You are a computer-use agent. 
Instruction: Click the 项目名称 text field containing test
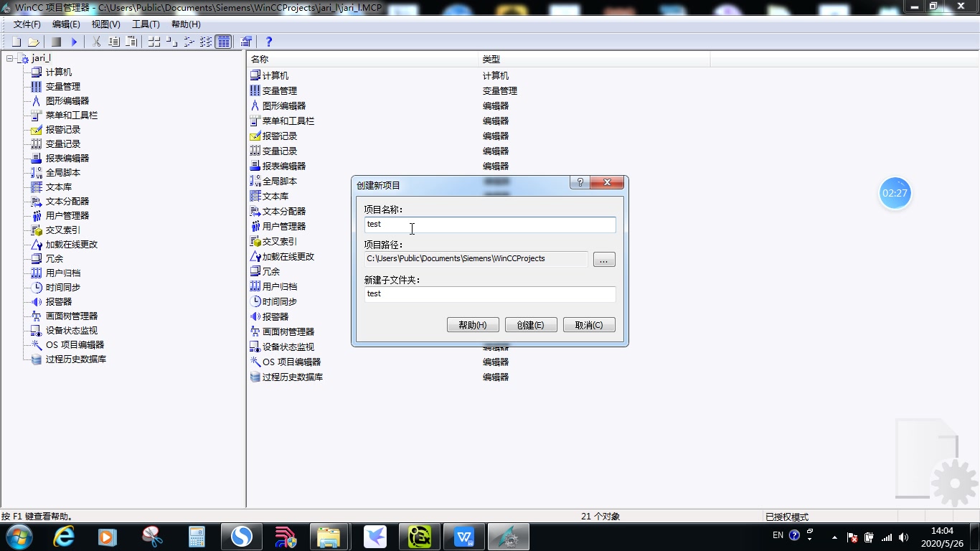click(x=490, y=225)
